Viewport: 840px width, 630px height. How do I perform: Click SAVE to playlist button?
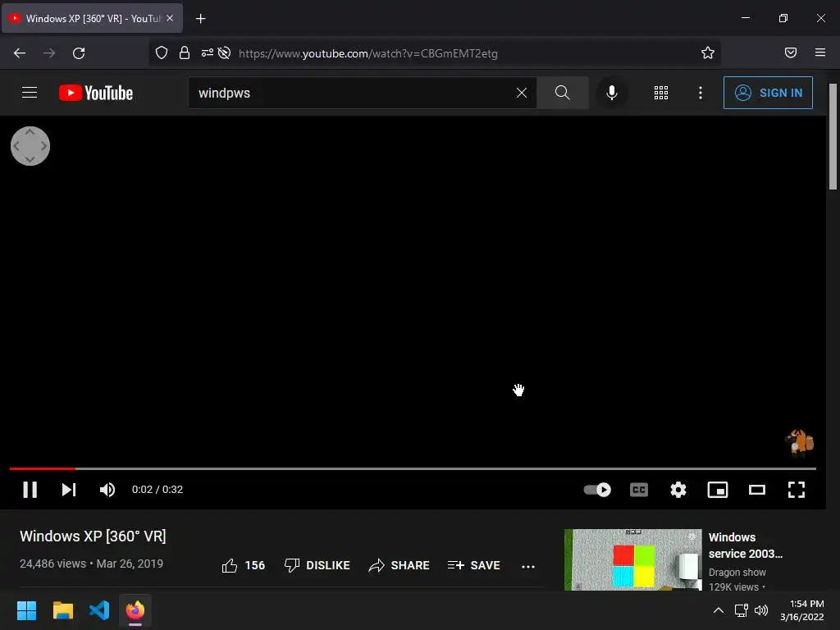pyautogui.click(x=473, y=565)
